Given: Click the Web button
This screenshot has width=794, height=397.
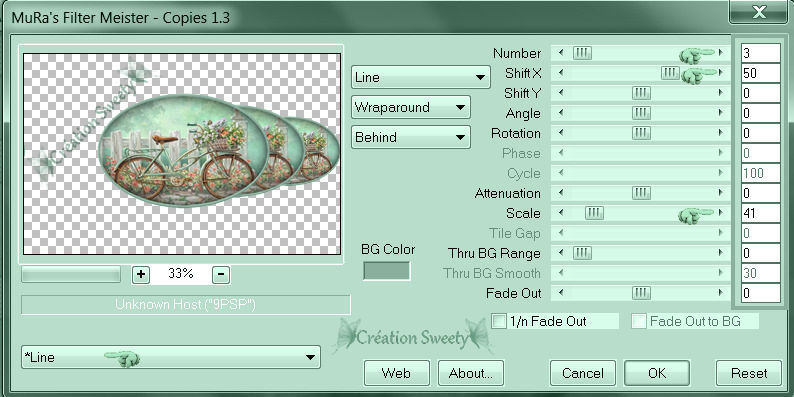Looking at the screenshot, I should coord(396,374).
